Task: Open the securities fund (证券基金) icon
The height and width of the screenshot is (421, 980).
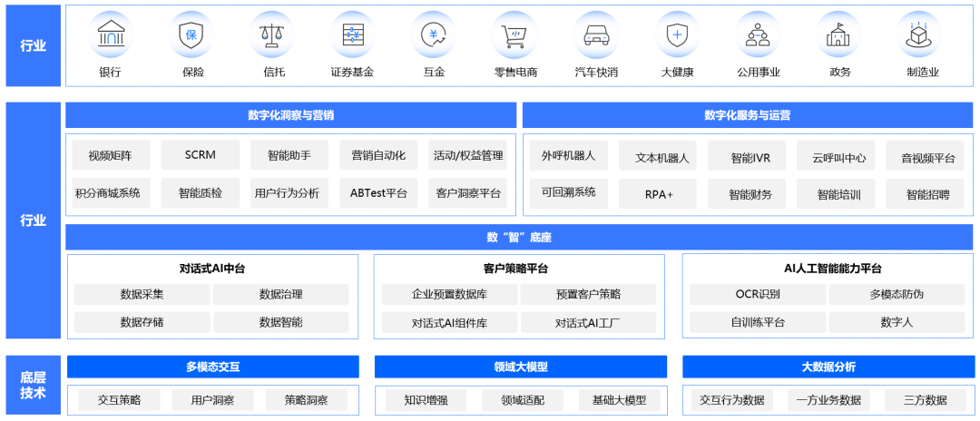Action: [352, 35]
